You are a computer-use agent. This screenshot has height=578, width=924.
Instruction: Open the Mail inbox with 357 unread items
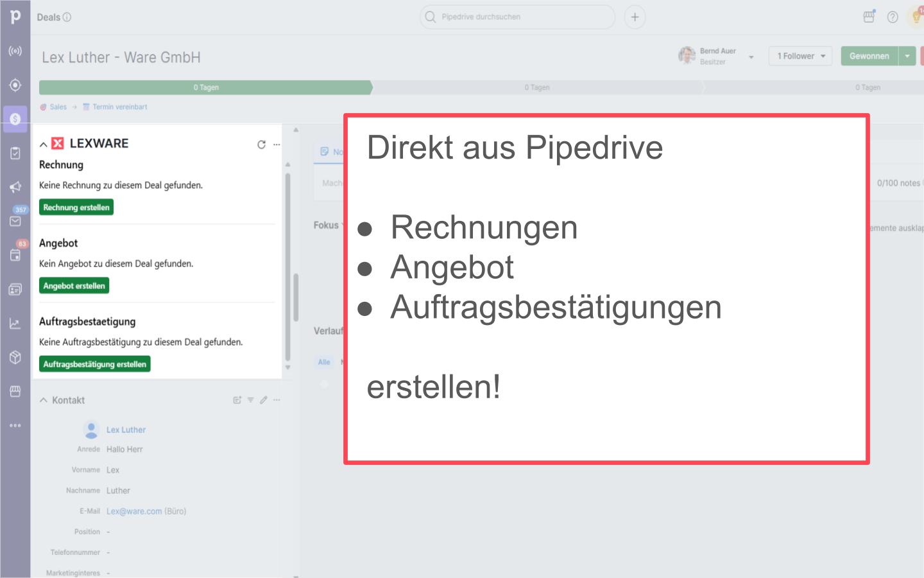15,222
